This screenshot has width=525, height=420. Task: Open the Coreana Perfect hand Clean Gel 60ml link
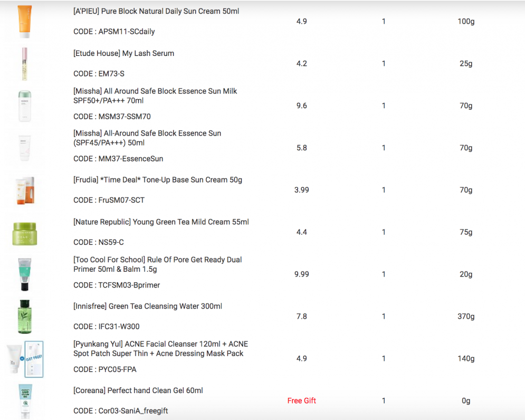click(138, 390)
